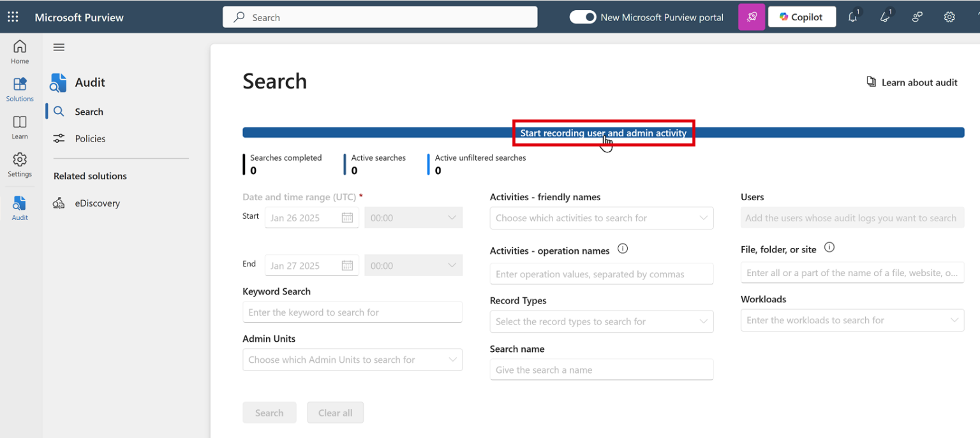Expand the Record Types dropdown

click(x=601, y=321)
